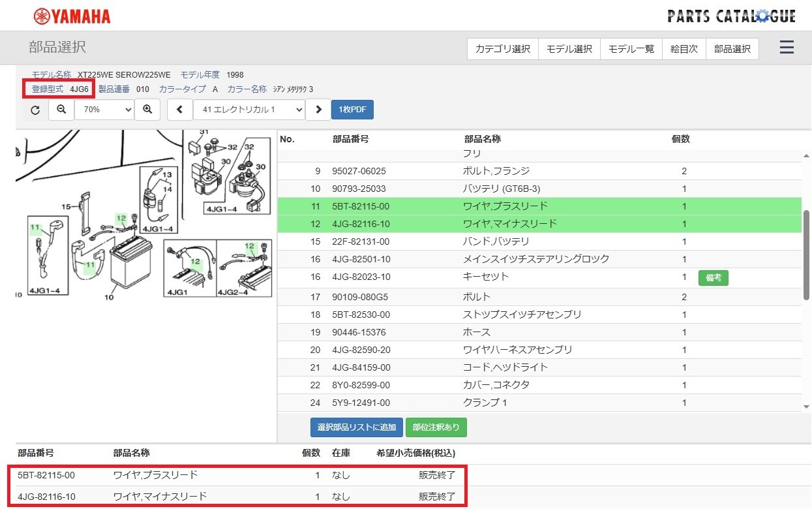Open モデル一覧 tab

(x=631, y=49)
